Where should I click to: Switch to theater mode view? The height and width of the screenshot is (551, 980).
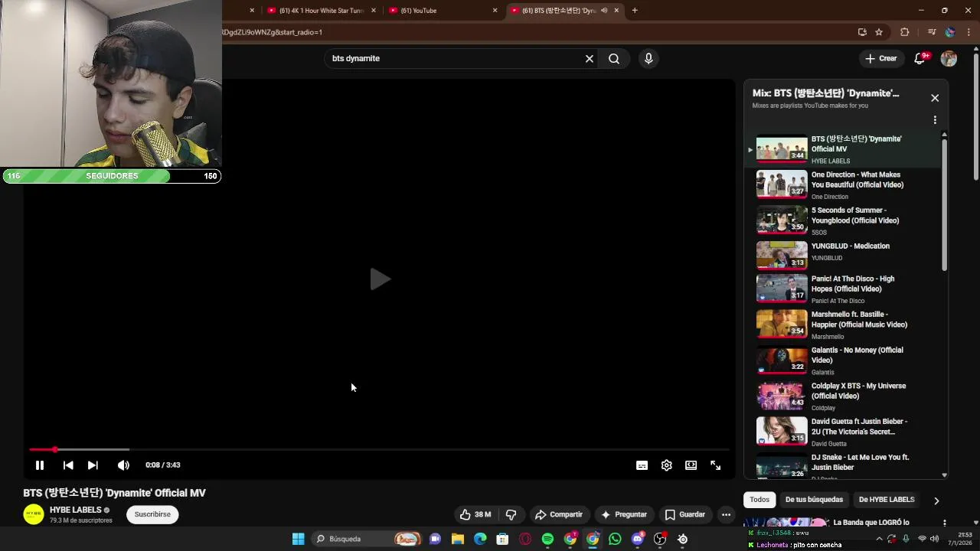pyautogui.click(x=691, y=465)
